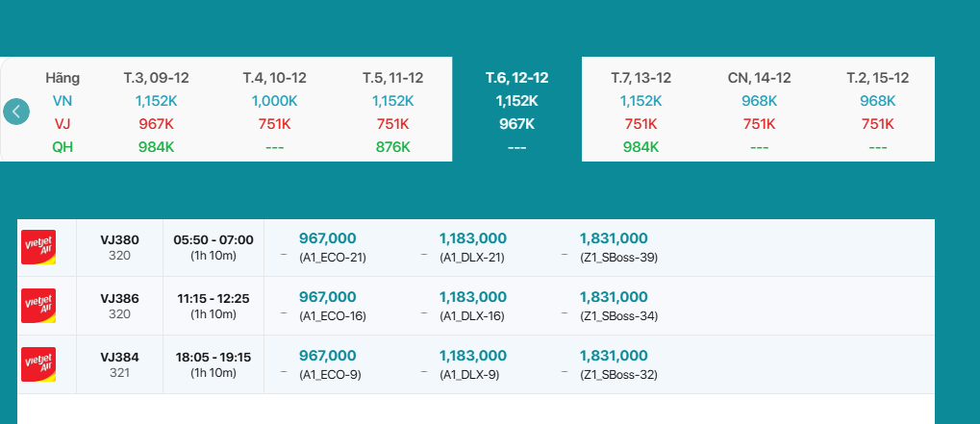Pick VJ380 Eco fare 967,000
Screen dimensions: 980x424
click(x=328, y=238)
